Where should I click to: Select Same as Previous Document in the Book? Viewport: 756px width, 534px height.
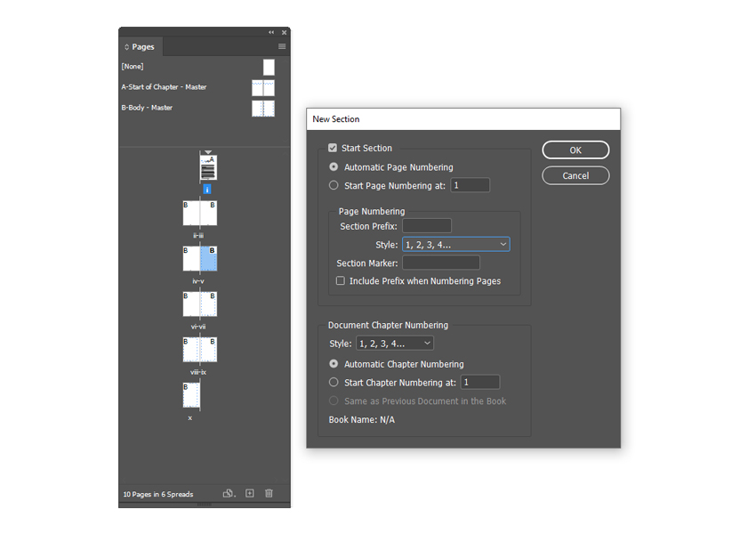click(x=334, y=400)
